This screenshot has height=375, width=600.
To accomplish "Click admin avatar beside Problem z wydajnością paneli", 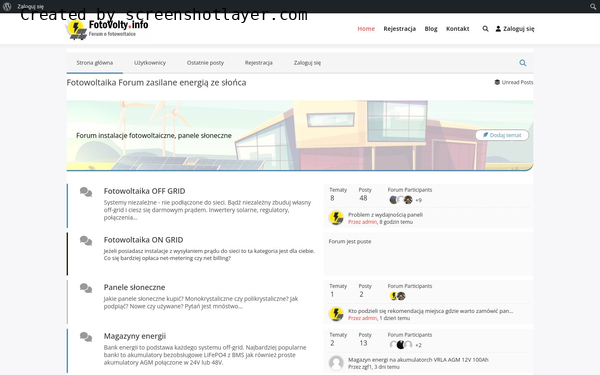I will [x=336, y=218].
